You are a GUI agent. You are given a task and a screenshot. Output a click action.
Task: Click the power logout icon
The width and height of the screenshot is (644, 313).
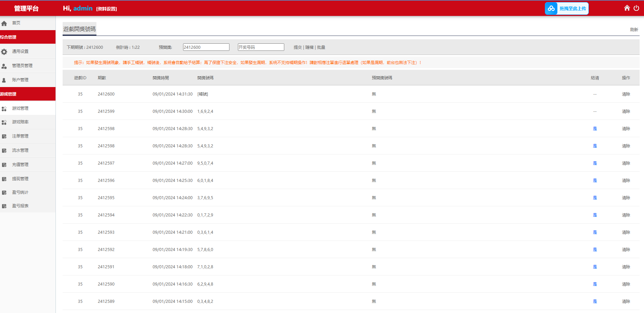636,8
